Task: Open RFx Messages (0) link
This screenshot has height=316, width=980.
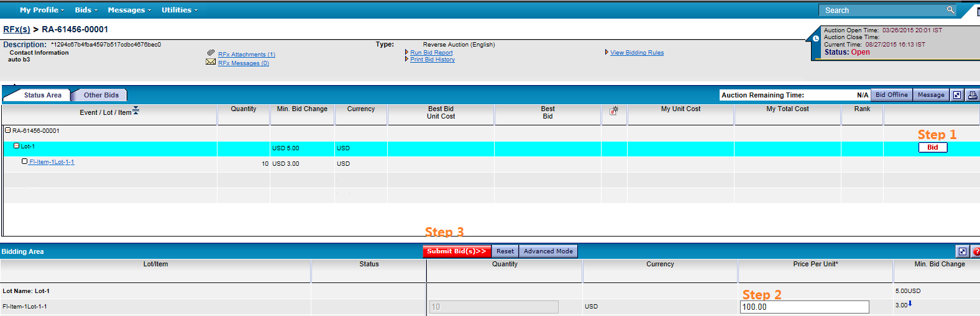Action: pos(244,63)
